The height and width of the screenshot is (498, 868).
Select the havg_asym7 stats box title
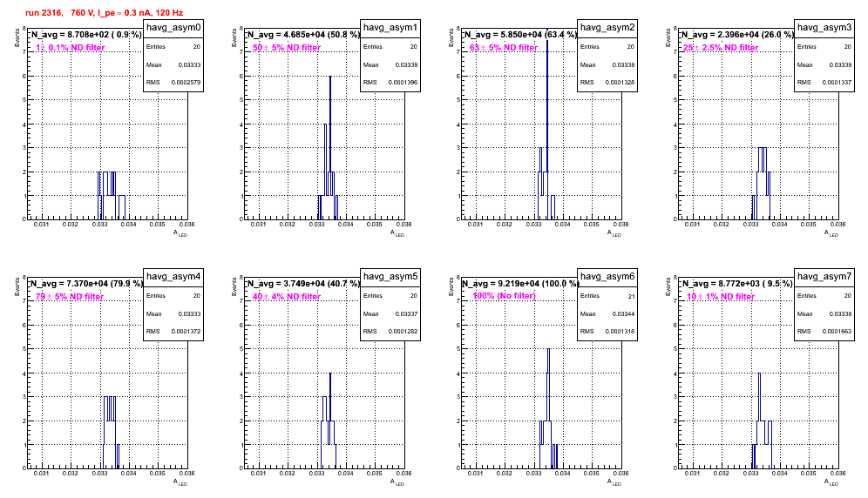pos(824,277)
